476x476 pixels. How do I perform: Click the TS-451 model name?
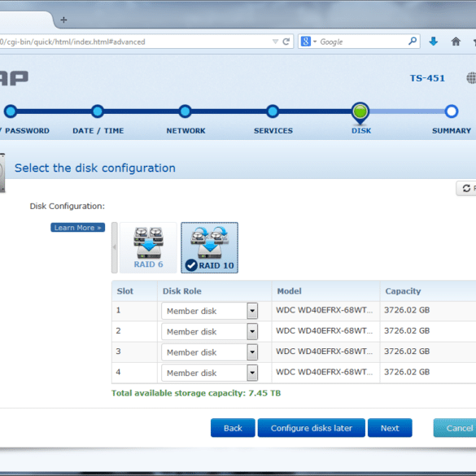pos(427,78)
